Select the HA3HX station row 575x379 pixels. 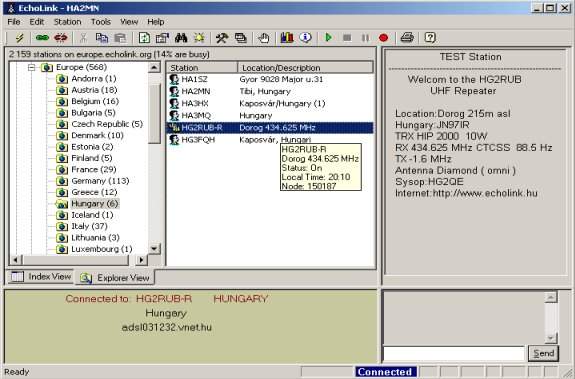coord(271,103)
